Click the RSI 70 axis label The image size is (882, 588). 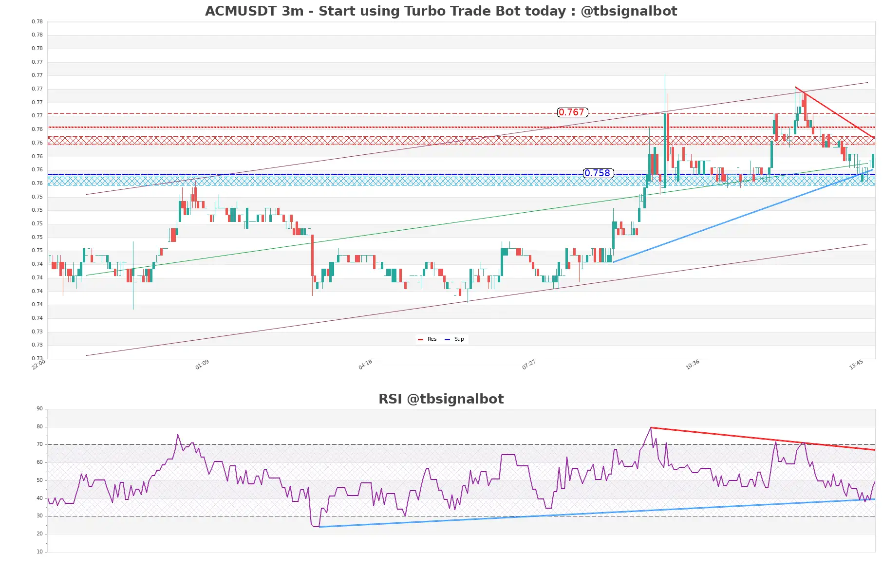39,444
